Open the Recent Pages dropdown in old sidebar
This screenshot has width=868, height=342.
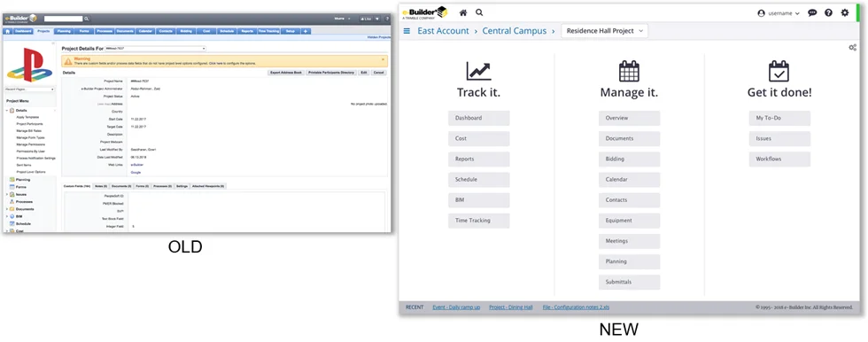tap(29, 89)
